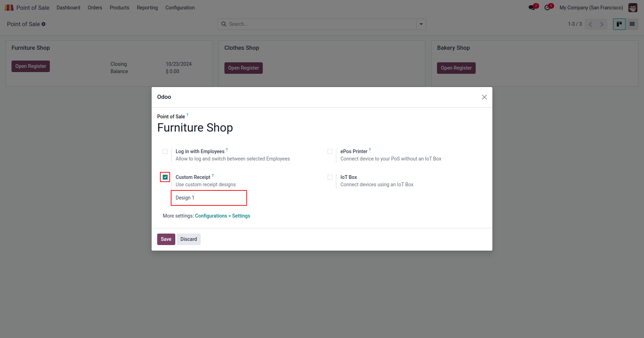This screenshot has height=338, width=644.
Task: Switch to Kanban view icon
Action: pyautogui.click(x=619, y=24)
